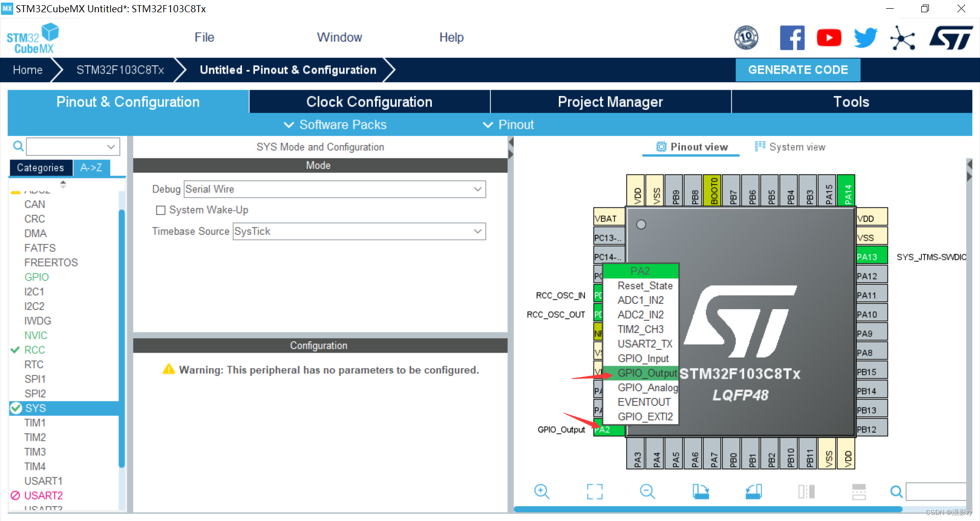The image size is (980, 521).
Task: Fit chip to window icon
Action: (x=595, y=491)
